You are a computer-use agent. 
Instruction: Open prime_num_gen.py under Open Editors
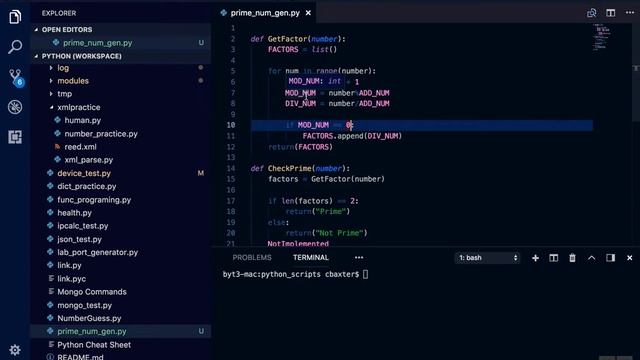[97, 43]
